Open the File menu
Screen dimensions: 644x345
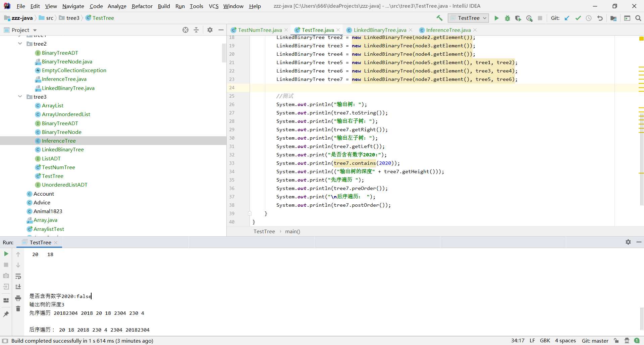coord(21,6)
